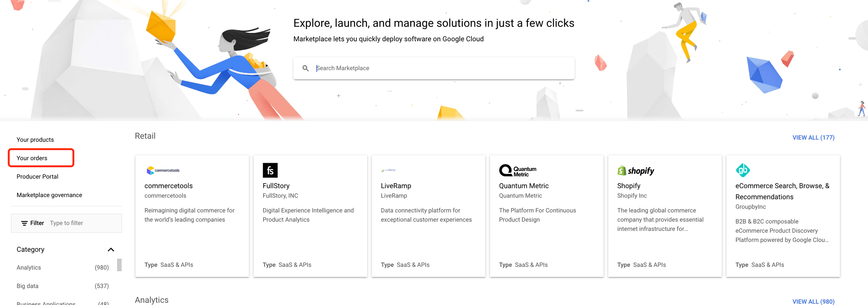
Task: Click the search magnifier icon
Action: [305, 68]
